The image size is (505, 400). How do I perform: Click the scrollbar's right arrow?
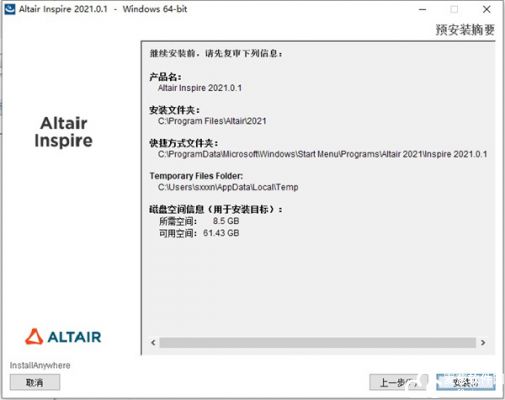tap(483, 342)
